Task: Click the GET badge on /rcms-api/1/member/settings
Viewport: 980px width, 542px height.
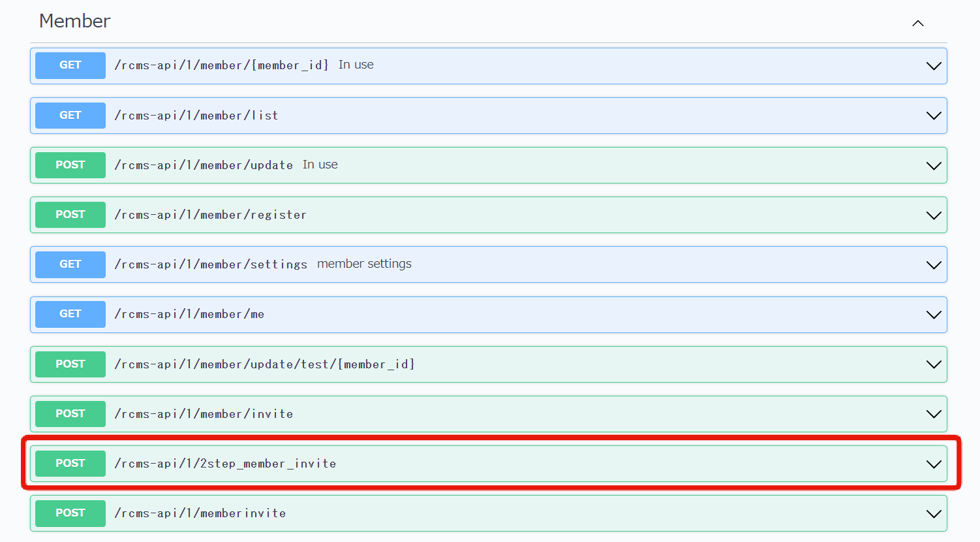Action: tap(70, 264)
